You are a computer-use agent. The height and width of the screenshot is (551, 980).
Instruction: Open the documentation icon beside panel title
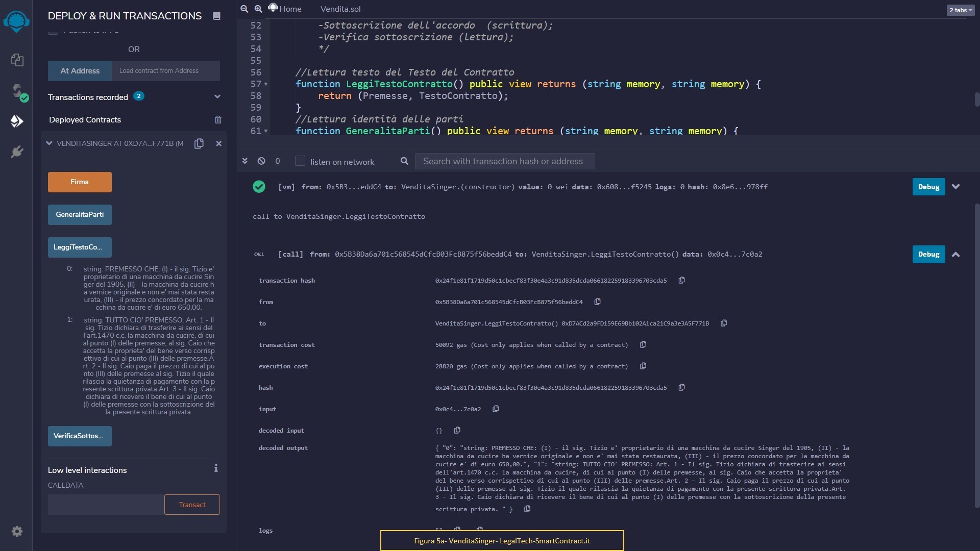[216, 16]
